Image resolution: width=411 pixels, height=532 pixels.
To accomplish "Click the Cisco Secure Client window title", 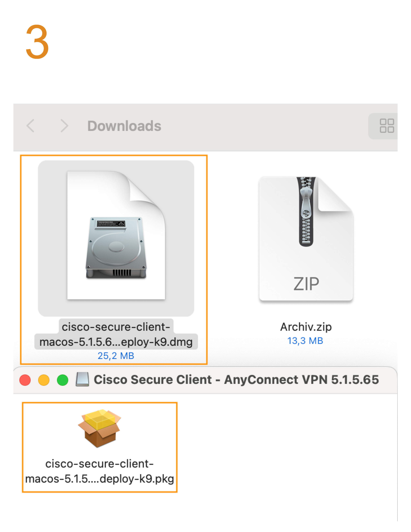I will [x=236, y=379].
